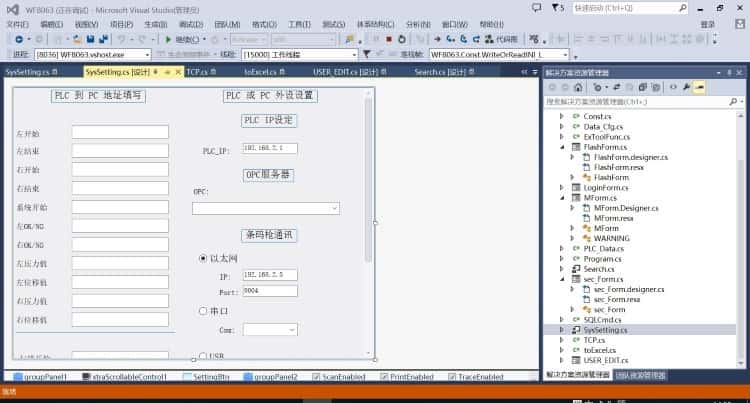Select the USB radio button
The height and width of the screenshot is (403, 750).
(203, 356)
